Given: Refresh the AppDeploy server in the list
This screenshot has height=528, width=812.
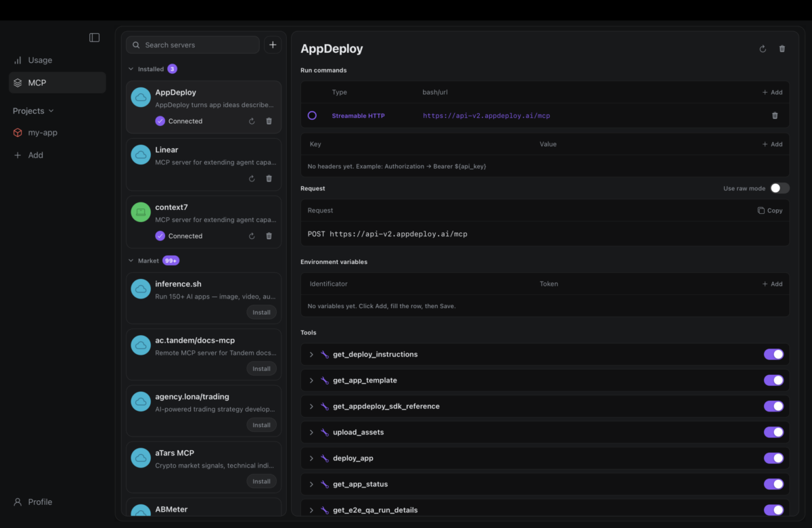Looking at the screenshot, I should [x=252, y=121].
